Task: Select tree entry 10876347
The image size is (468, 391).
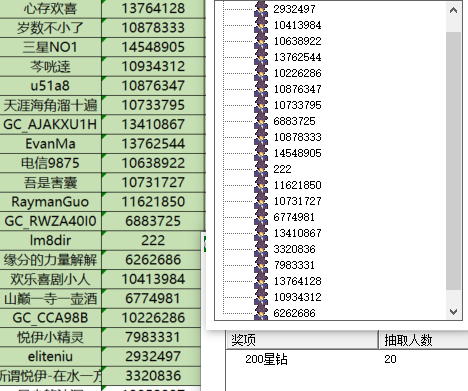Action: [297, 89]
